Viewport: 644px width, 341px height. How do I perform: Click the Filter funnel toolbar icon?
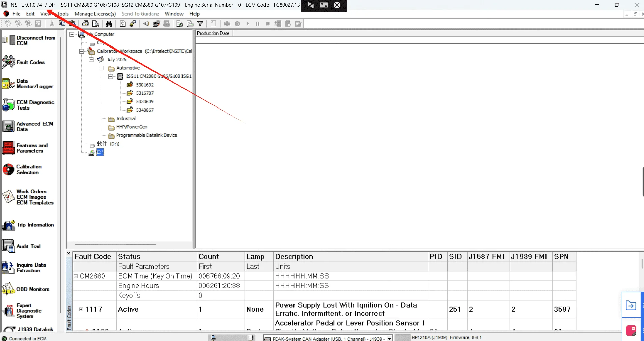(x=200, y=24)
